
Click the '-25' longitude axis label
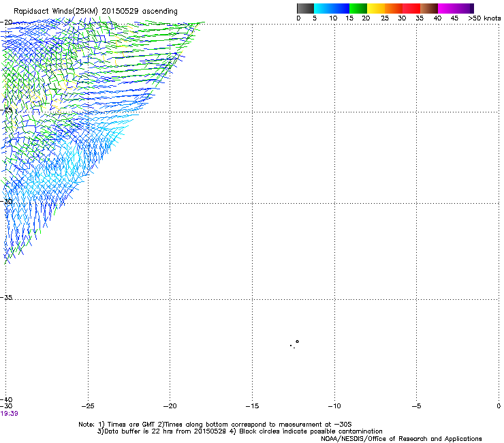point(88,406)
